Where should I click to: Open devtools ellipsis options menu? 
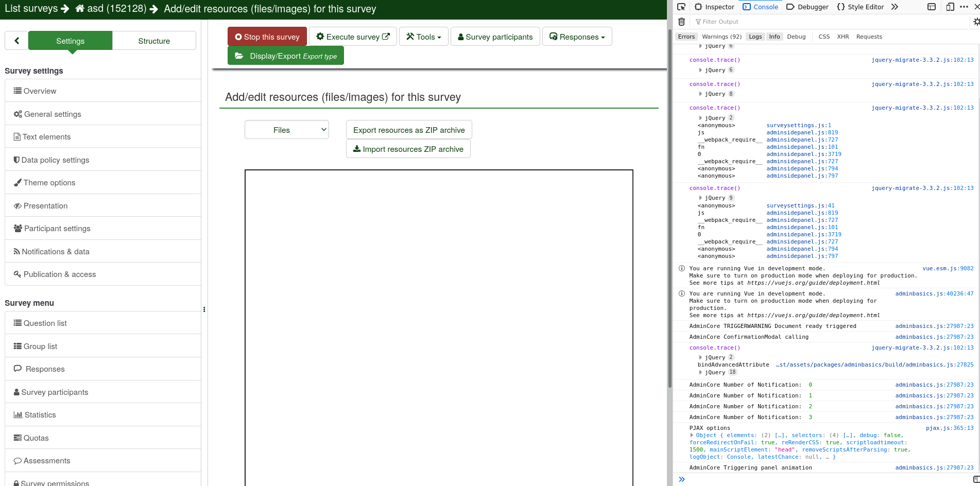pos(964,7)
